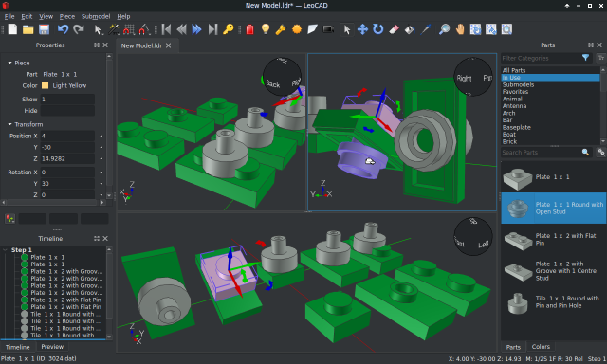
Task: Toggle the parts category filter funnel
Action: click(x=585, y=58)
